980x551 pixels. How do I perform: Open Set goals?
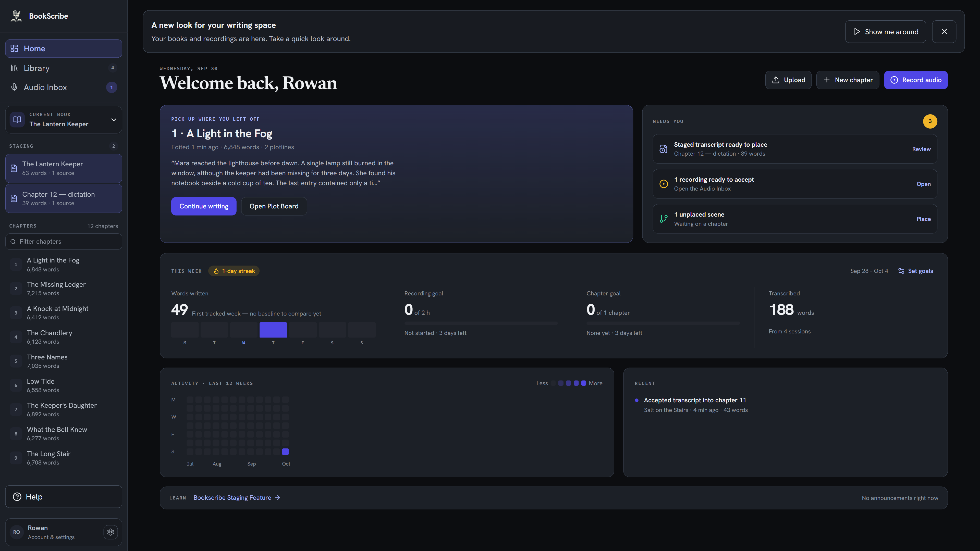tap(915, 271)
